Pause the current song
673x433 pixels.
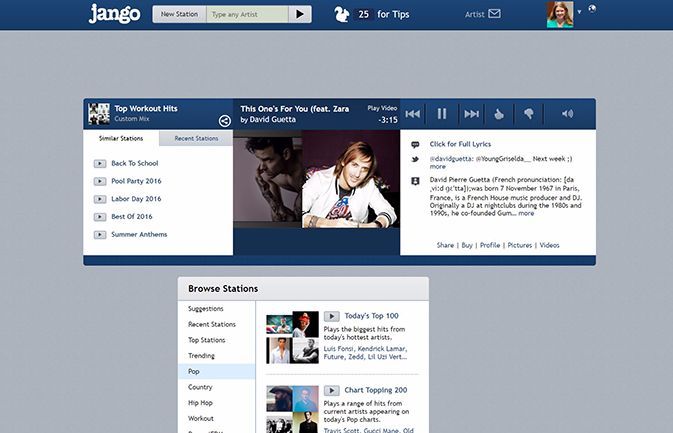click(x=442, y=114)
